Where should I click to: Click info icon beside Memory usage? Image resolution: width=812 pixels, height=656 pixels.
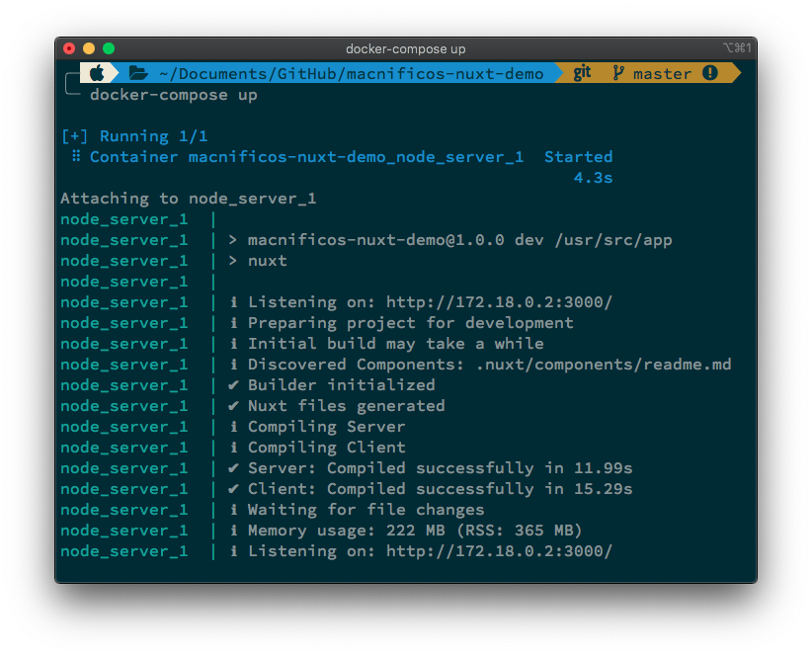[x=234, y=531]
